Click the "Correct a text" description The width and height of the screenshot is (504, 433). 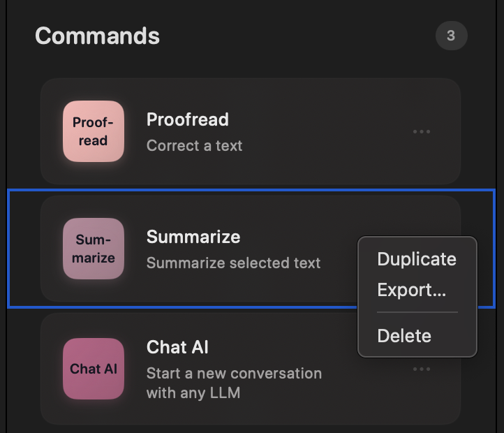(194, 146)
